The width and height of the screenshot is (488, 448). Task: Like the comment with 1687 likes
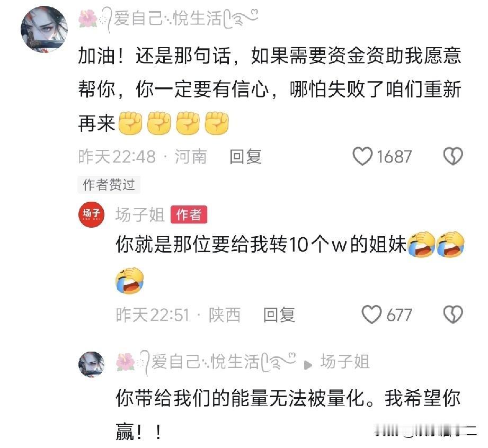(362, 156)
